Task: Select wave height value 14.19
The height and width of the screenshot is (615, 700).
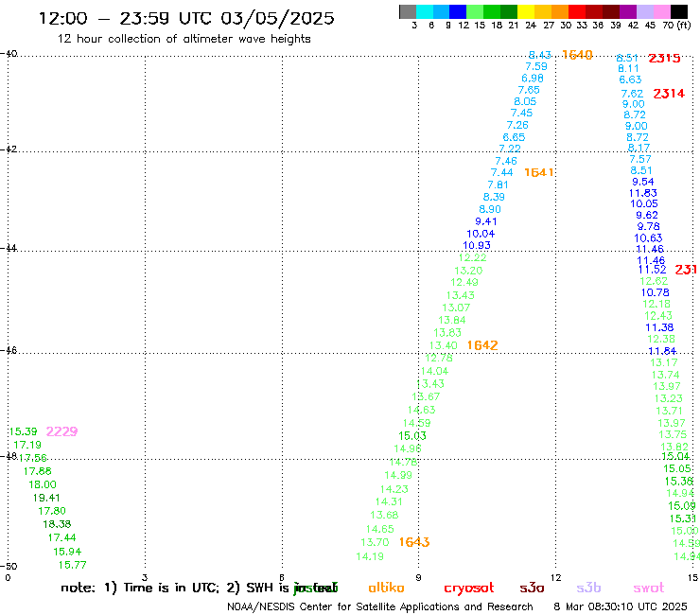Action: tap(370, 556)
